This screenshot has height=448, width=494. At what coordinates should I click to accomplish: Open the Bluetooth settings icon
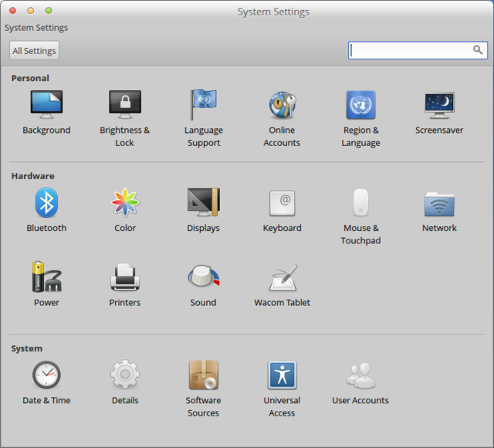coord(46,202)
